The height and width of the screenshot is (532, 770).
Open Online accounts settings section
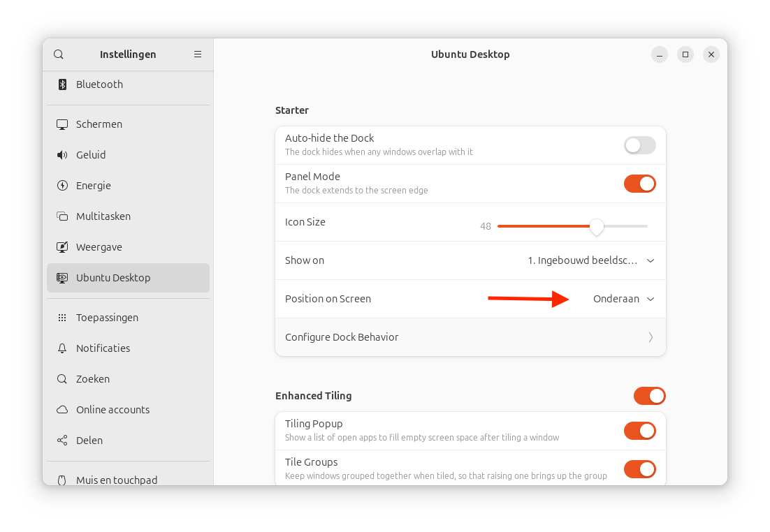coord(112,410)
